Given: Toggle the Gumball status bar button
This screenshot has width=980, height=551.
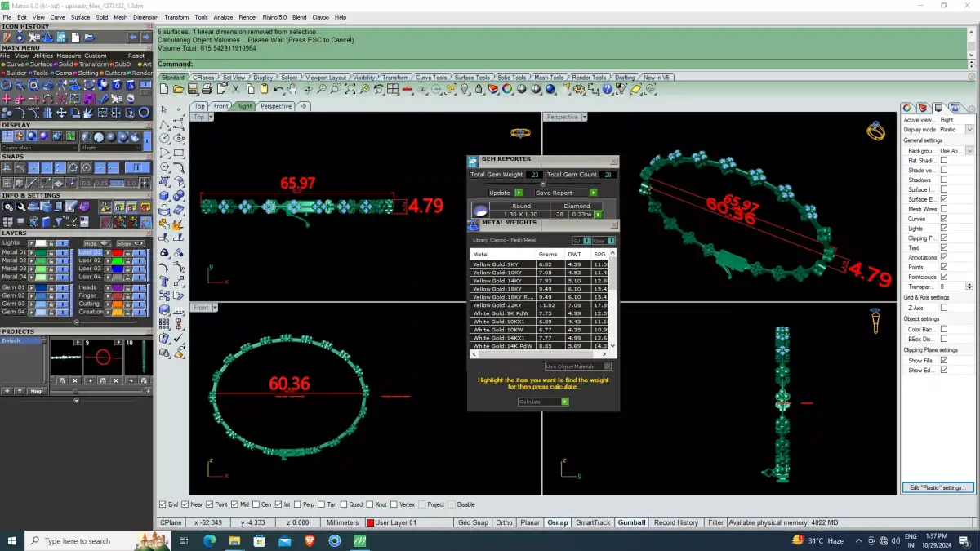Looking at the screenshot, I should (x=631, y=522).
